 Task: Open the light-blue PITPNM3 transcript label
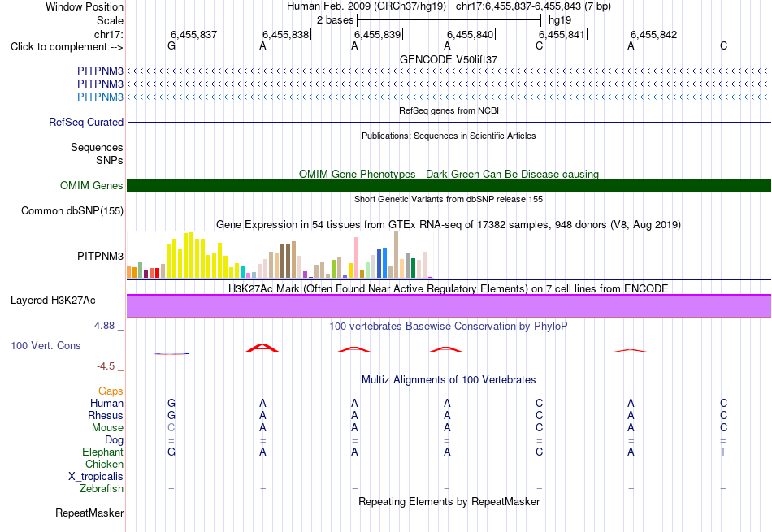tap(101, 97)
